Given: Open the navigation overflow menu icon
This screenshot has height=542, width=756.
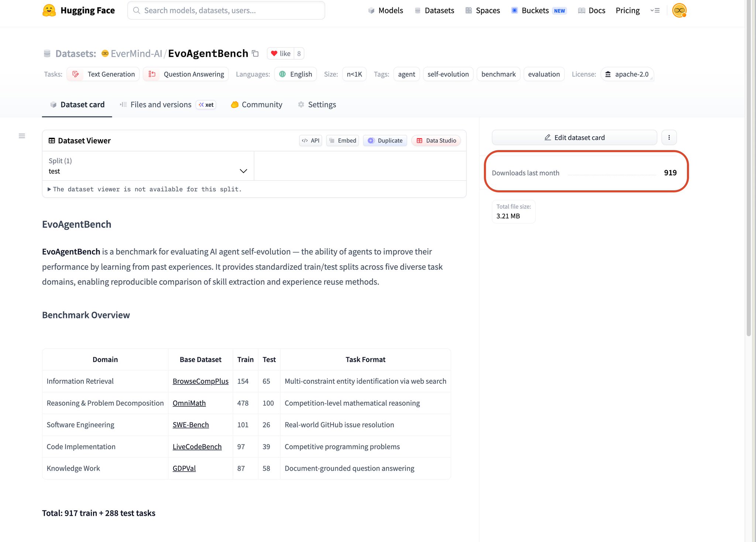Looking at the screenshot, I should 655,10.
